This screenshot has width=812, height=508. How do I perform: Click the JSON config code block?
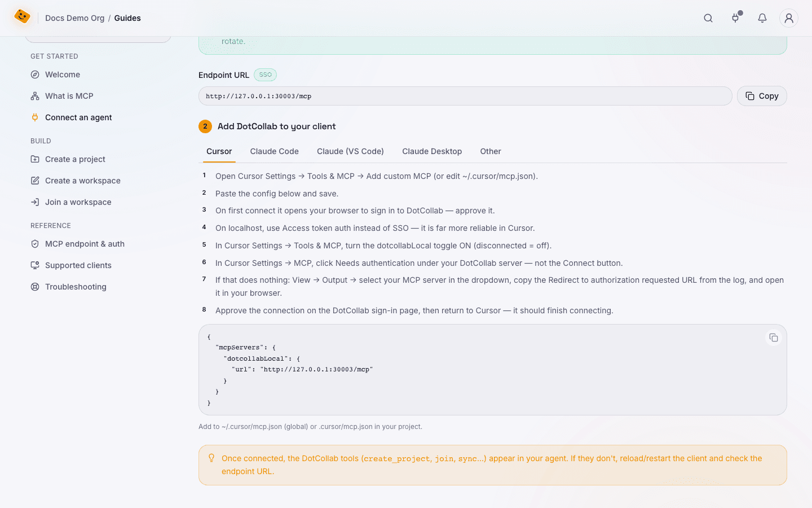coord(493,370)
